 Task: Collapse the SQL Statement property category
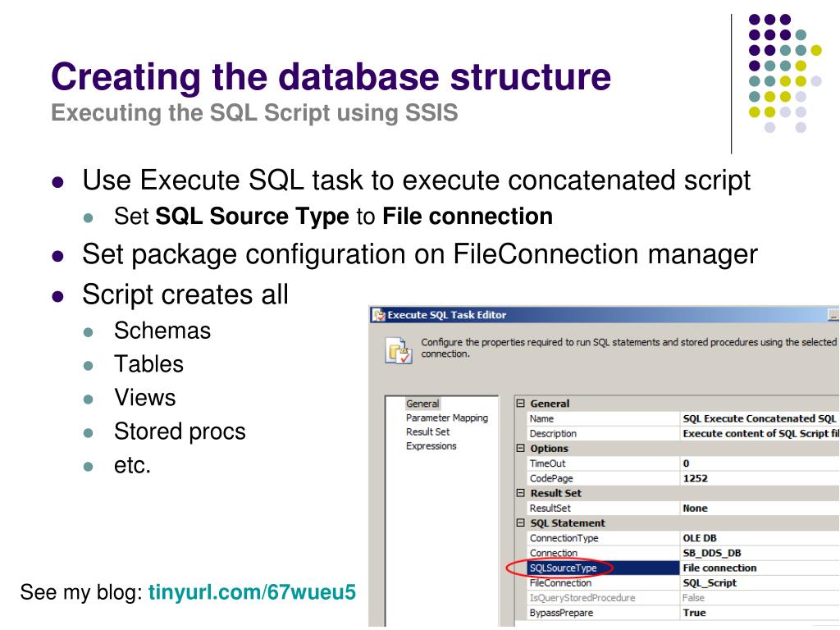(520, 523)
